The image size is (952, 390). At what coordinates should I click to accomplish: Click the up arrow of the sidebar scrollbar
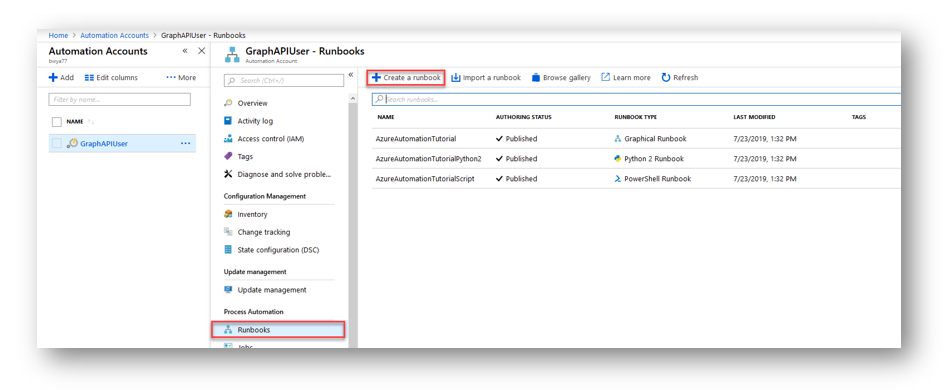click(x=352, y=98)
